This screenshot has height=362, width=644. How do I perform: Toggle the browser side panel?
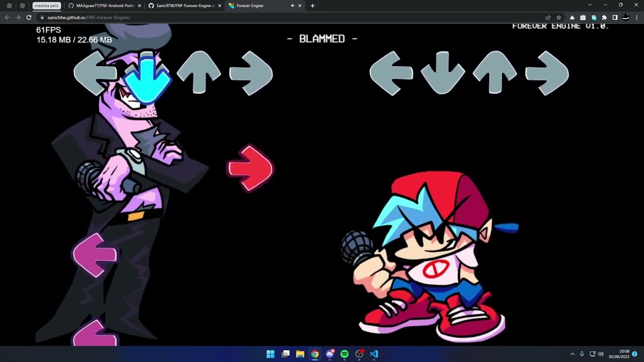615,18
